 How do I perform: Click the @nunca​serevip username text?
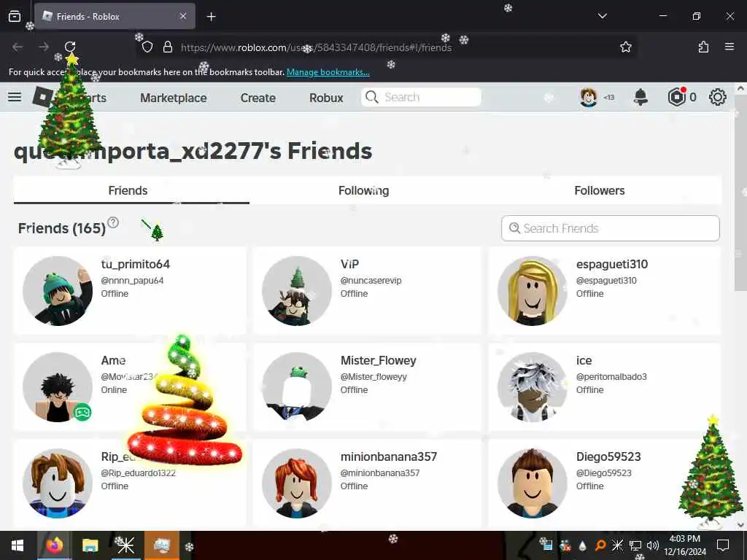pos(371,281)
